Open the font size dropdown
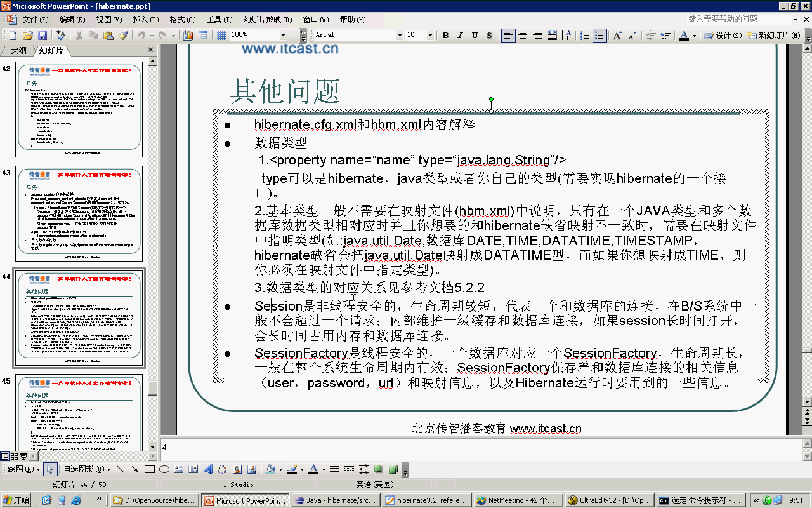The image size is (812, 508). tap(430, 36)
